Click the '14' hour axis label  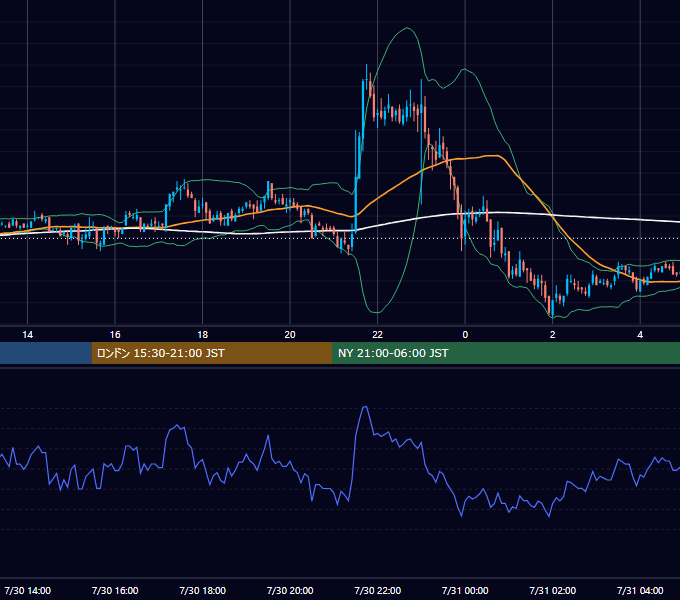pos(27,335)
